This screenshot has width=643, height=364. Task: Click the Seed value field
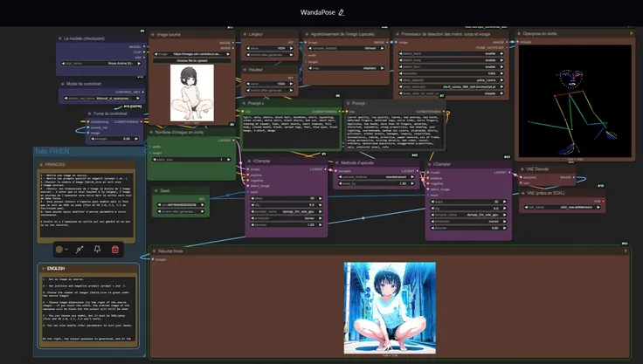[181, 205]
